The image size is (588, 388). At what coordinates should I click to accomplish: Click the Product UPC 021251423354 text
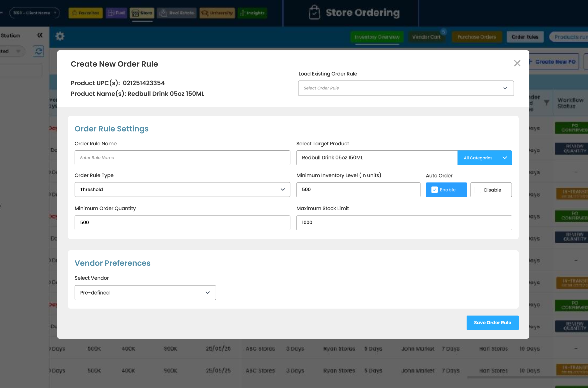[144, 83]
